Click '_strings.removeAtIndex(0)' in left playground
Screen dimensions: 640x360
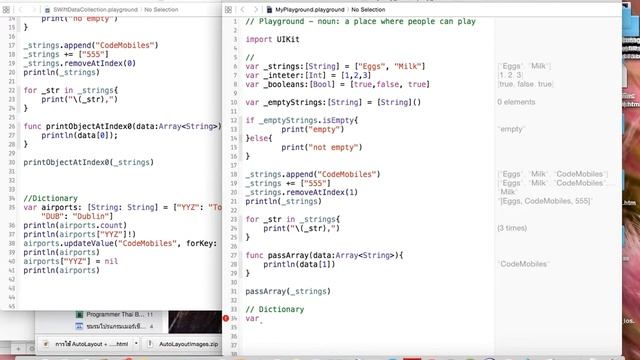80,63
